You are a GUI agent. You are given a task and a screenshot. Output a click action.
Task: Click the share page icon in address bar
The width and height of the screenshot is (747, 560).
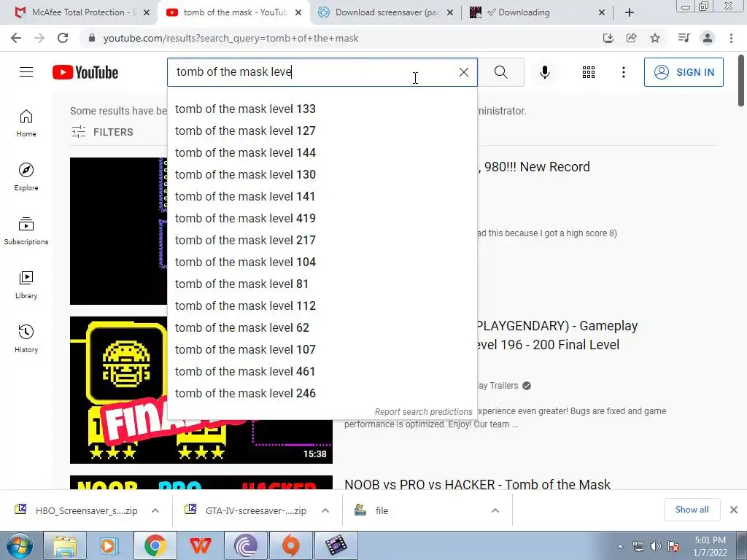pos(631,38)
